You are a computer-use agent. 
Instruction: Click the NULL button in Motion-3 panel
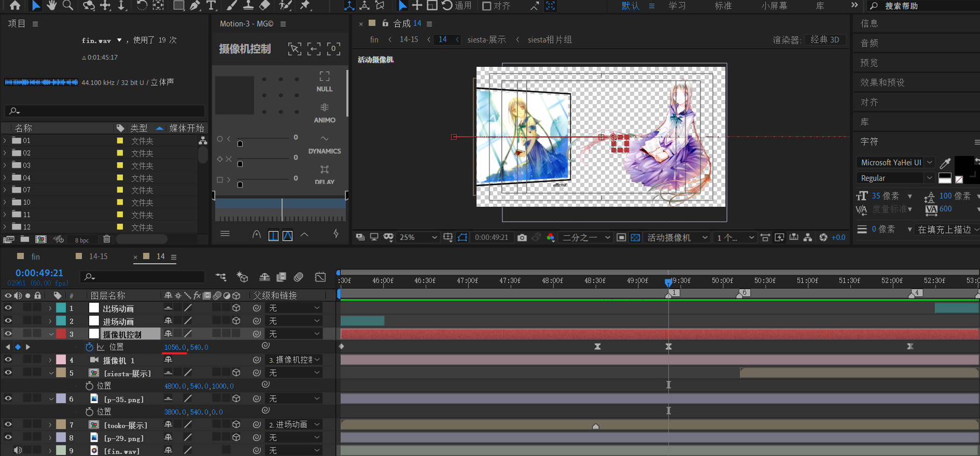325,81
